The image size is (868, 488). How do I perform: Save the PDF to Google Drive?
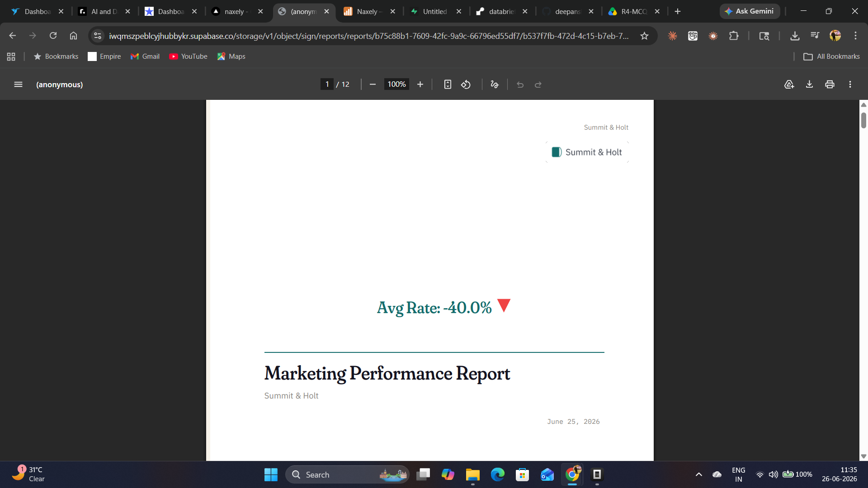point(789,84)
